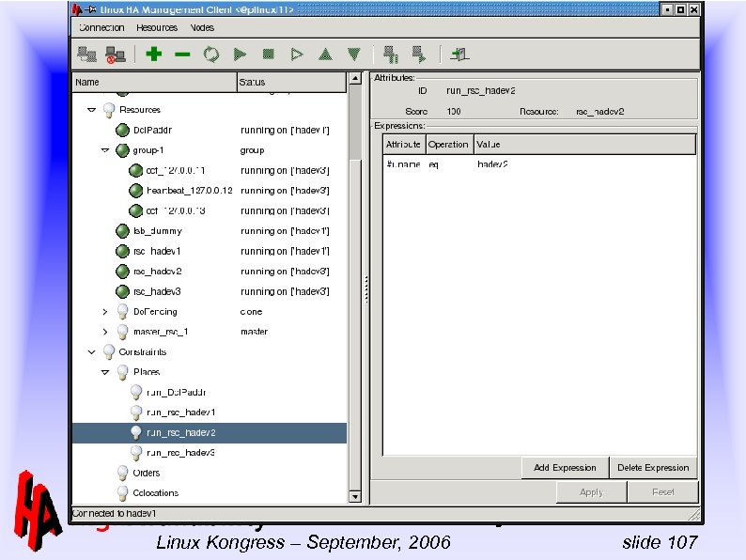Screen dimensions: 746x560
Task: Click the disconnect/logout toolbar icon
Action: point(116,54)
